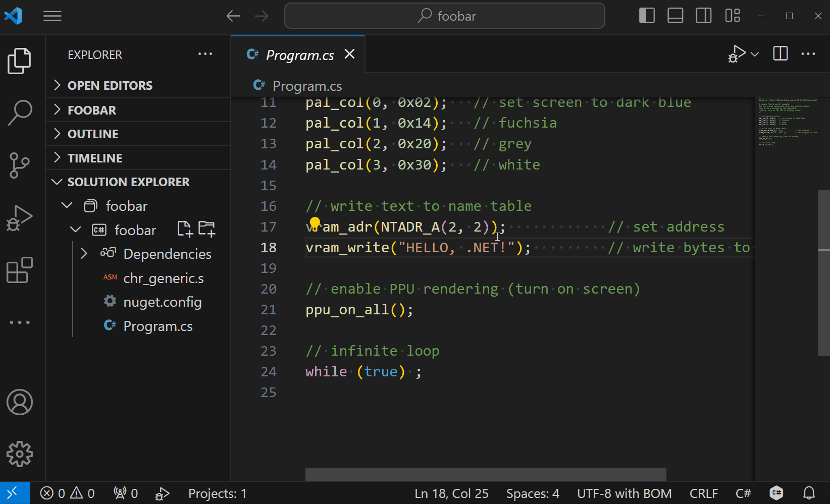Screen dimensions: 830x504
Task: Expand the FOOBAR folder section
Action: 138,110
